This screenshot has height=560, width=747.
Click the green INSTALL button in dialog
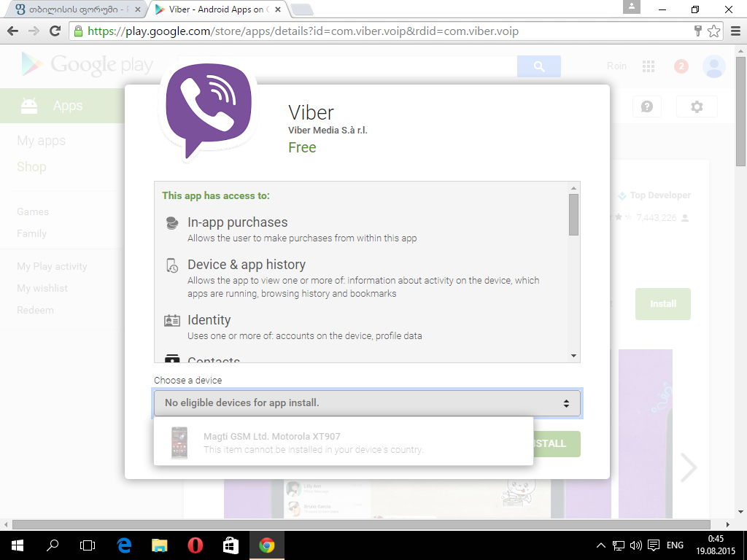(557, 444)
